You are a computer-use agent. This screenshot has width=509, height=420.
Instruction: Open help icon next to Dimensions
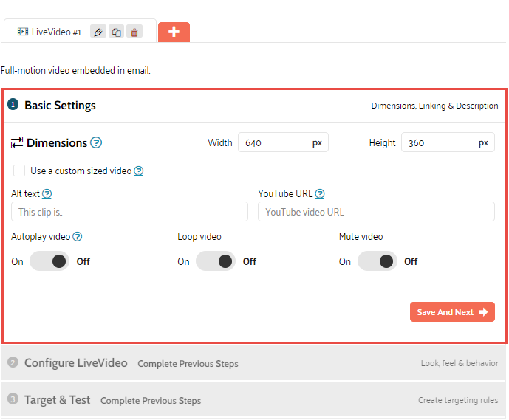(x=96, y=143)
